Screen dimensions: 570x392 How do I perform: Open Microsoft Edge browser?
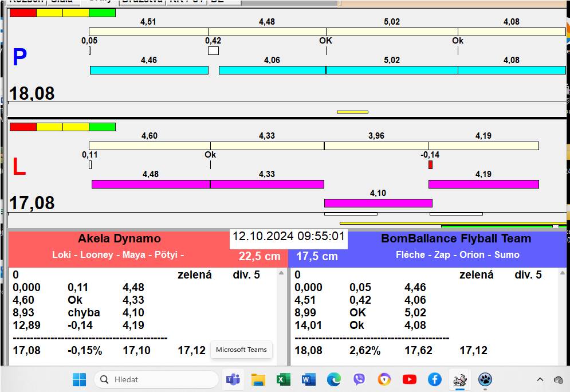(334, 379)
